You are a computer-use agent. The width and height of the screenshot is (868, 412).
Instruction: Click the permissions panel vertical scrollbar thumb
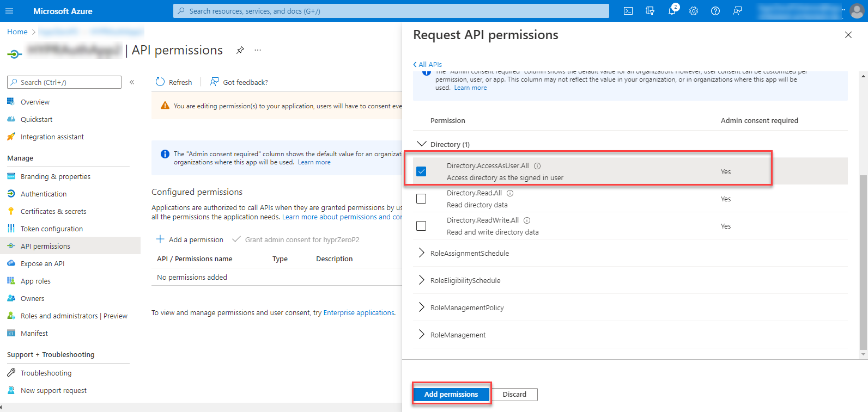coord(863,263)
